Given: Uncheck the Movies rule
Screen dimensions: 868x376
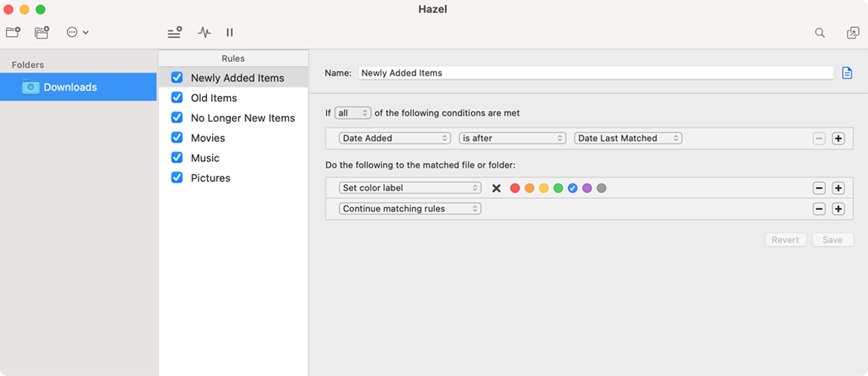Looking at the screenshot, I should [x=177, y=137].
